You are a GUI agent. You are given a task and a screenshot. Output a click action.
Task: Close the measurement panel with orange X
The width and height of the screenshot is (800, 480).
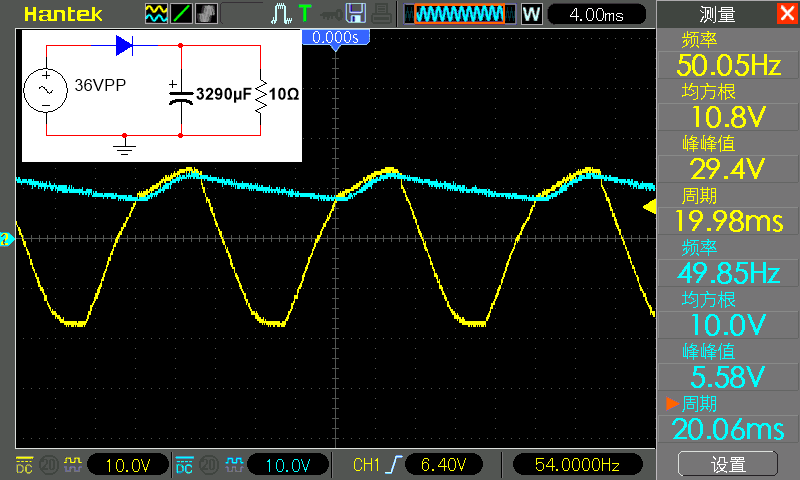pos(786,13)
